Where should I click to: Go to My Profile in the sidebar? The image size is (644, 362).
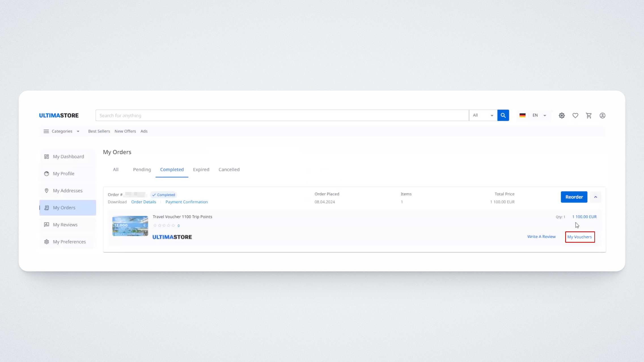(63, 174)
